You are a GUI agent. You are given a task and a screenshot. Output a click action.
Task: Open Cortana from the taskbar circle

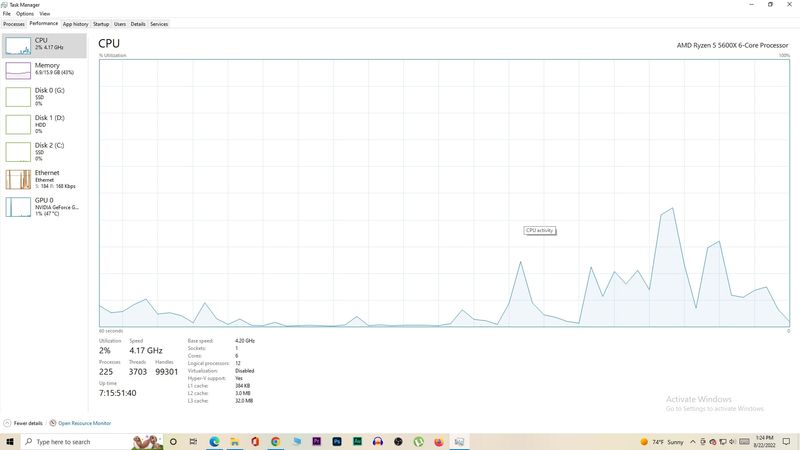point(173,442)
